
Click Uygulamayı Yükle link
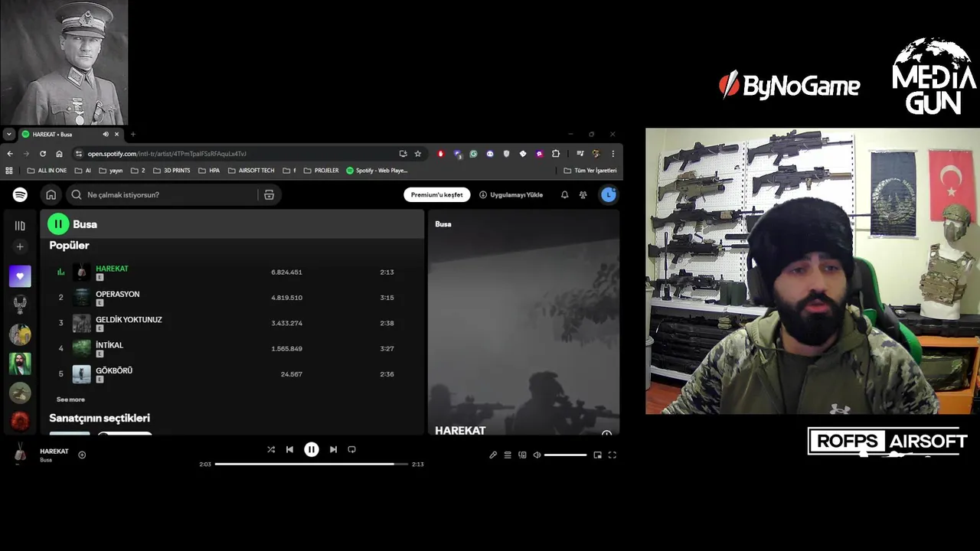click(511, 195)
